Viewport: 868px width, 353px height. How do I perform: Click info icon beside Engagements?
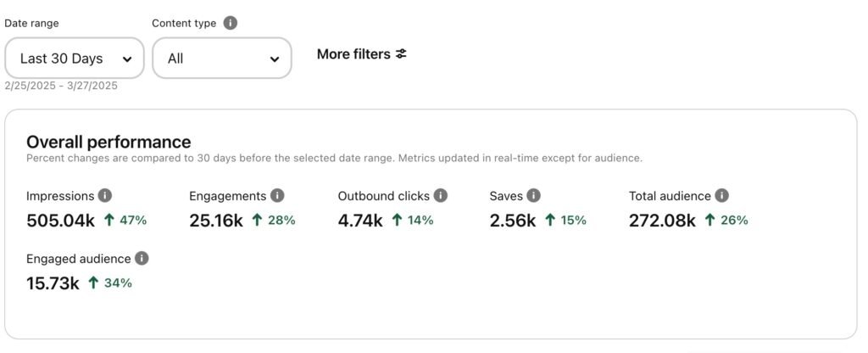tap(278, 196)
